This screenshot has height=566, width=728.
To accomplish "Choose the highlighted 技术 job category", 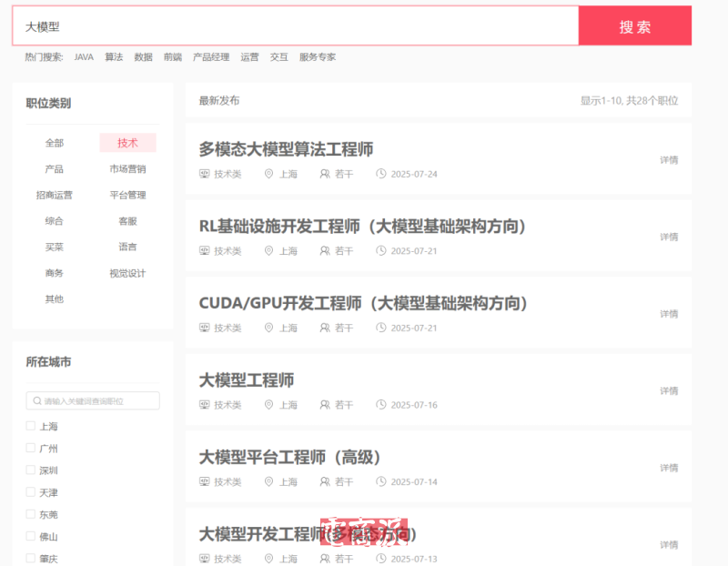I will coord(127,143).
